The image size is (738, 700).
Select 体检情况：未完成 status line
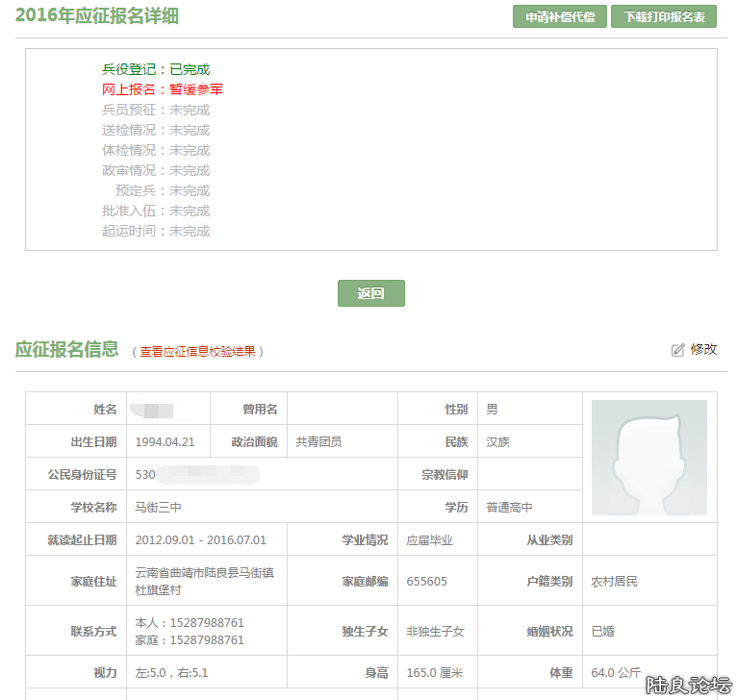pos(156,150)
